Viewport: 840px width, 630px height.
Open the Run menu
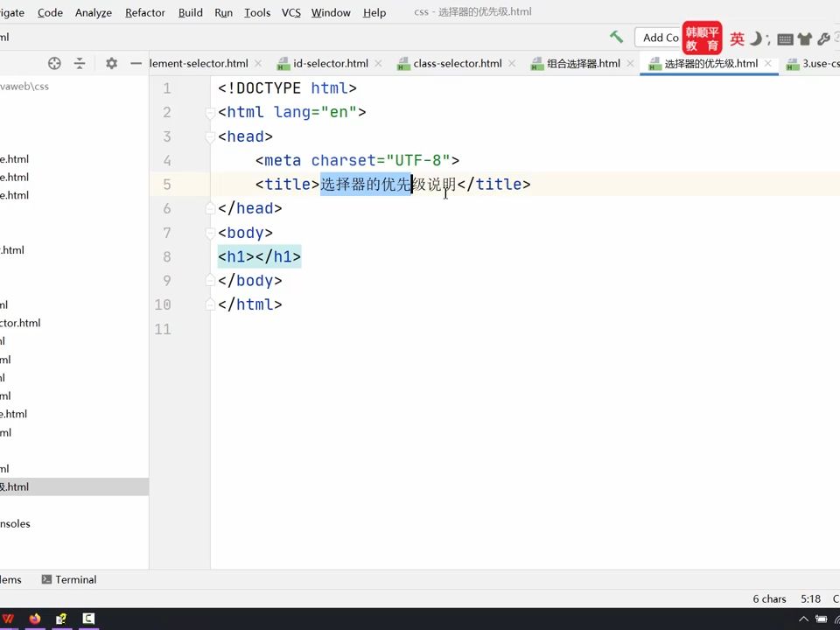click(x=223, y=12)
